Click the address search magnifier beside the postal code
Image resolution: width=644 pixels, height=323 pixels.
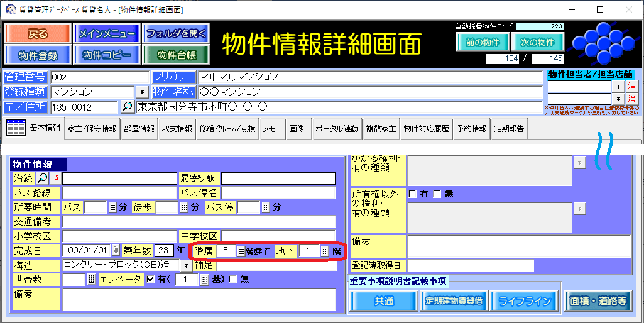[127, 107]
